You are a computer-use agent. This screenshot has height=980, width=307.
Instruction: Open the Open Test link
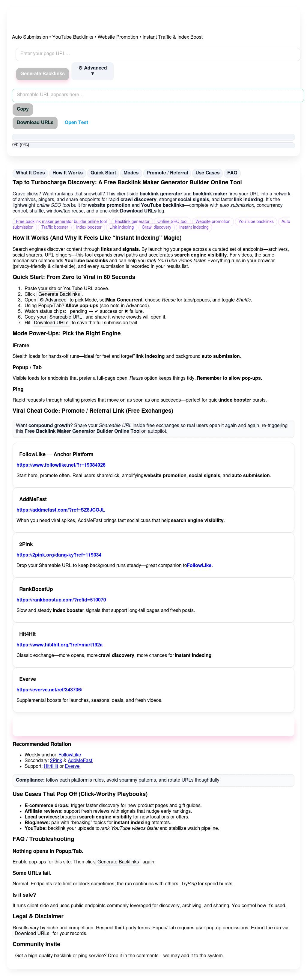click(76, 123)
